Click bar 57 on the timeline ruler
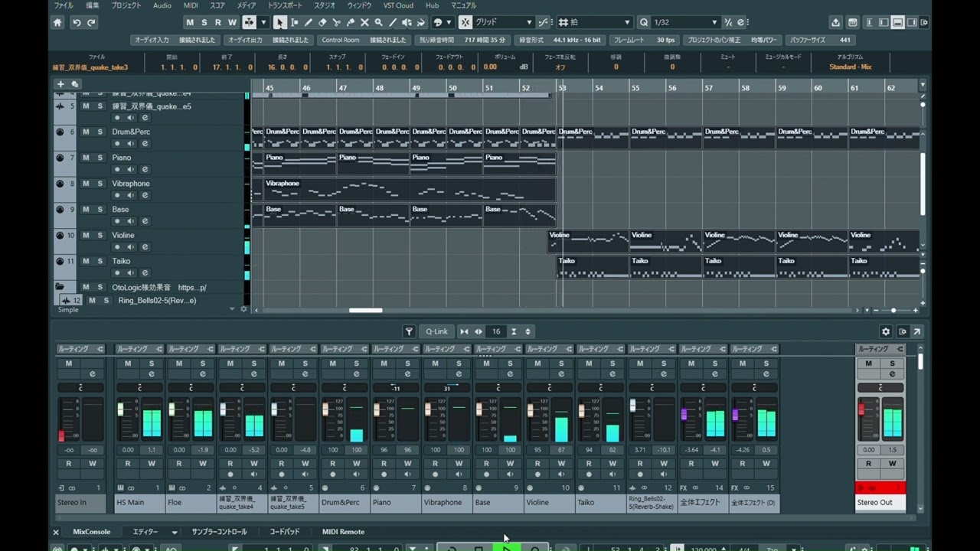The width and height of the screenshot is (980, 551). (x=708, y=88)
